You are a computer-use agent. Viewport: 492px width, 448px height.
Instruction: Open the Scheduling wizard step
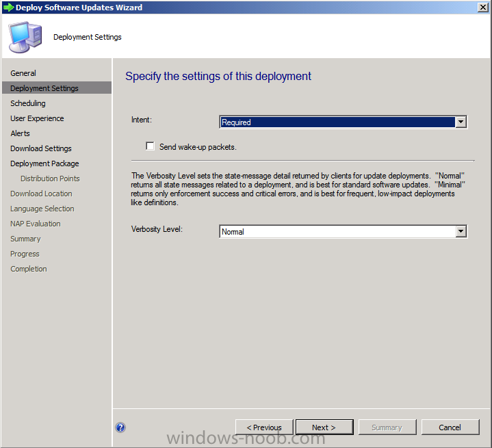click(28, 103)
